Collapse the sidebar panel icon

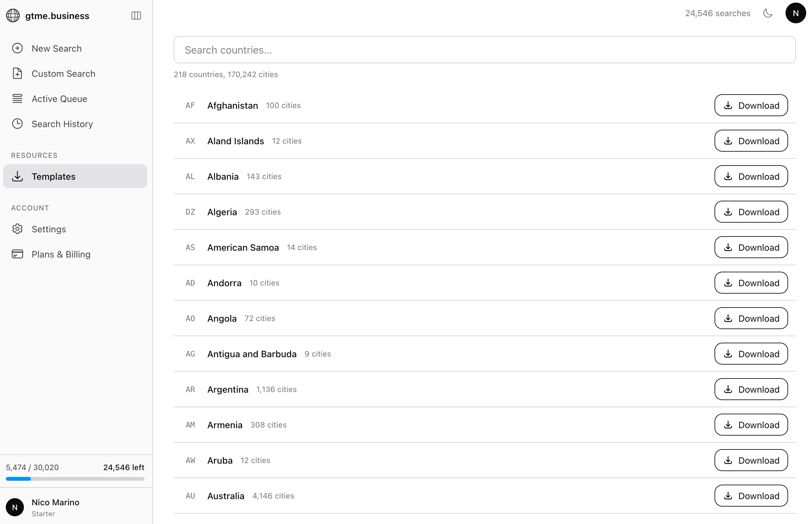pos(136,16)
